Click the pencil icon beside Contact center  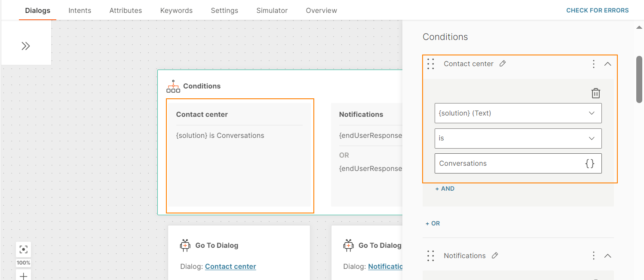click(503, 64)
